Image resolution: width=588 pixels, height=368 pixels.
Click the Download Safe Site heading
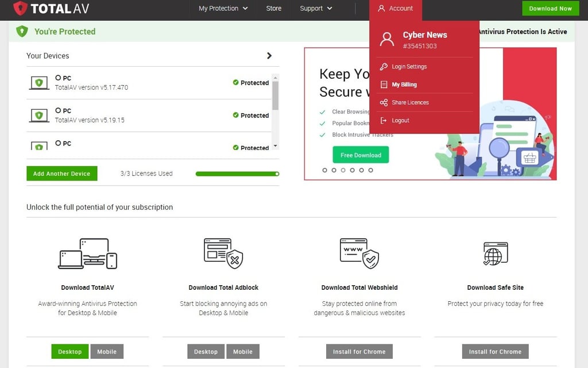point(496,287)
